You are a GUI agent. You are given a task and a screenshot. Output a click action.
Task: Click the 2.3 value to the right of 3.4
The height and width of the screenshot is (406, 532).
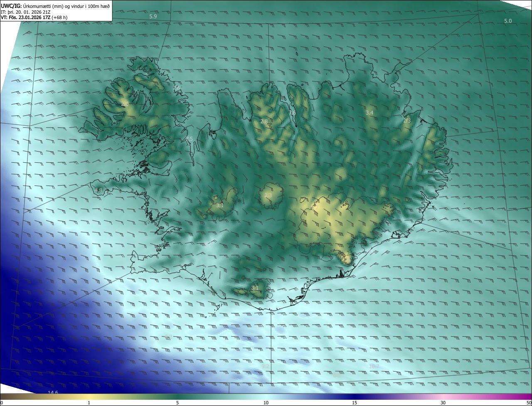[x=407, y=121]
